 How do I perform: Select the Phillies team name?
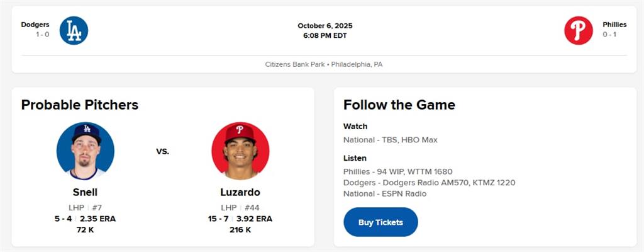614,25
